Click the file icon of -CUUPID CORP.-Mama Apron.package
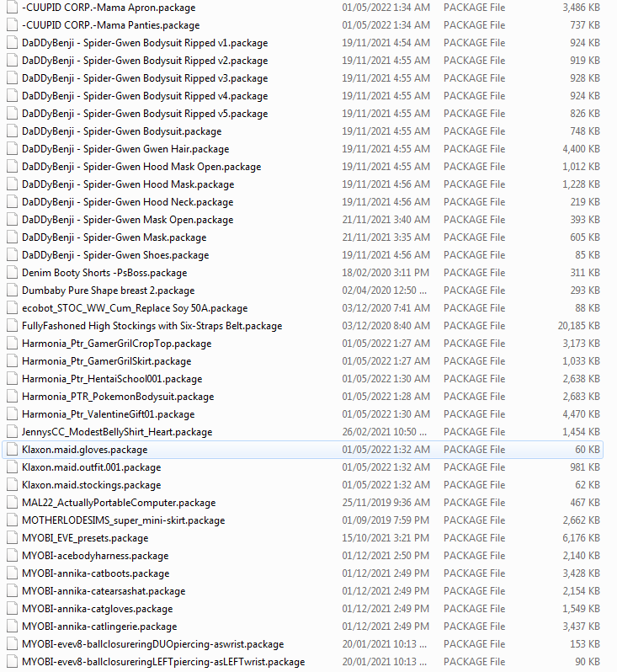This screenshot has height=672, width=617. (x=12, y=8)
